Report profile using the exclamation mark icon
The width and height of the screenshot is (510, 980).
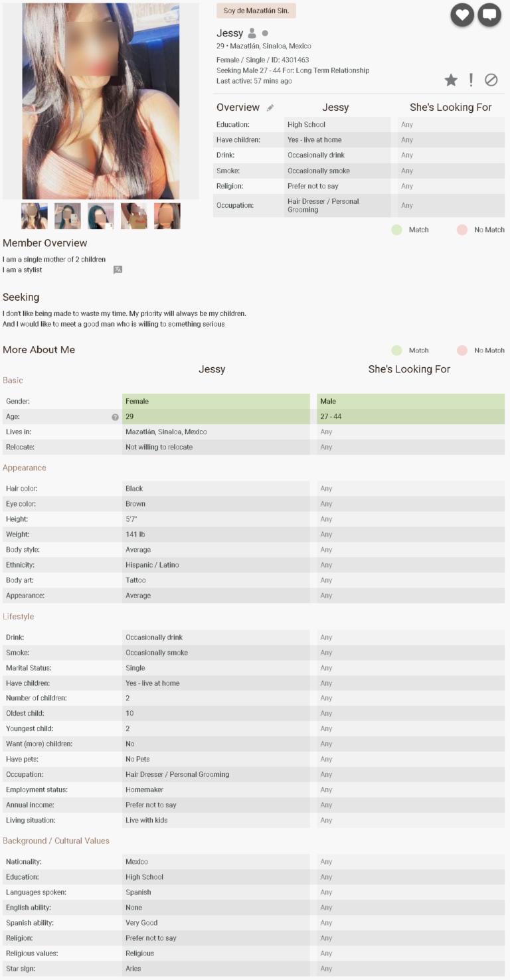471,80
